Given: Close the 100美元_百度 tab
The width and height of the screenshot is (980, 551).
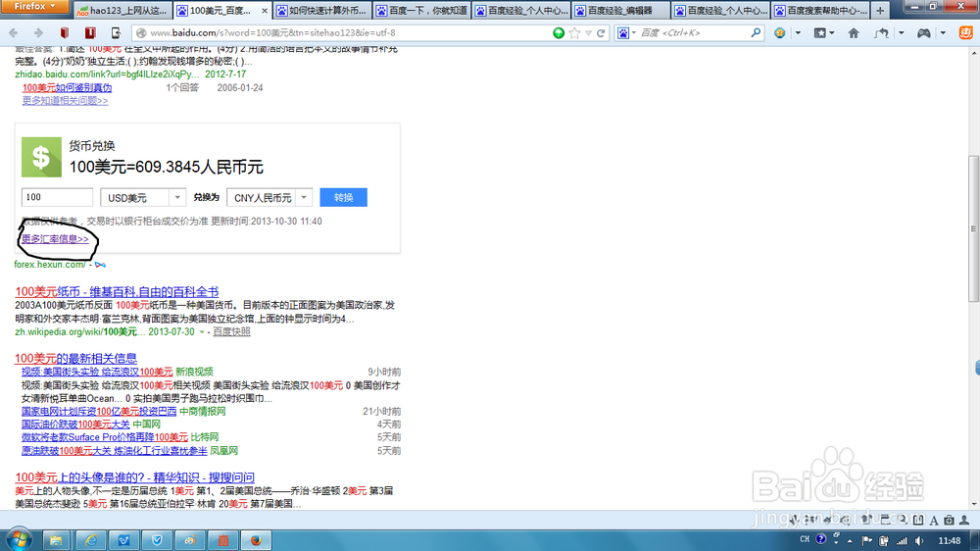Looking at the screenshot, I should 265,11.
